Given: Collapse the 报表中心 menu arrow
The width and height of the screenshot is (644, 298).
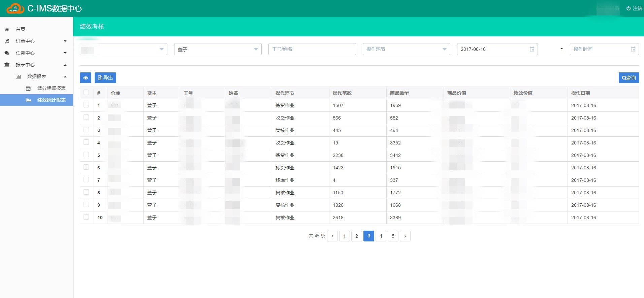Looking at the screenshot, I should pos(65,65).
